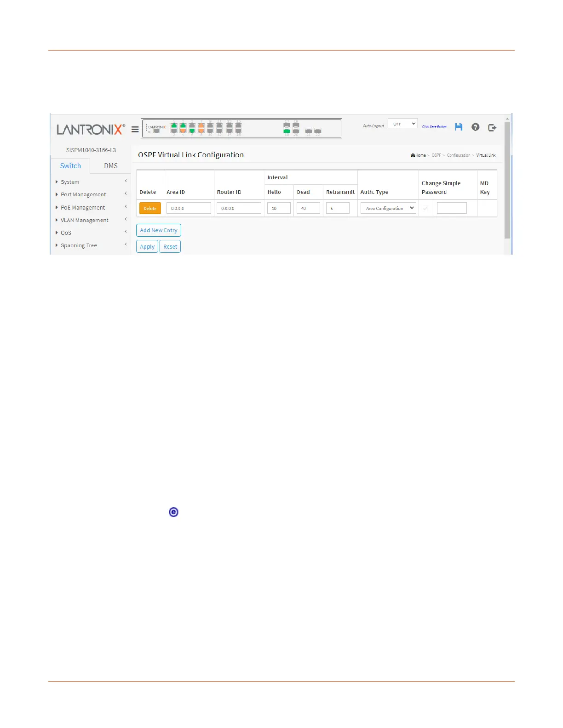Click the Reset button

pyautogui.click(x=170, y=247)
